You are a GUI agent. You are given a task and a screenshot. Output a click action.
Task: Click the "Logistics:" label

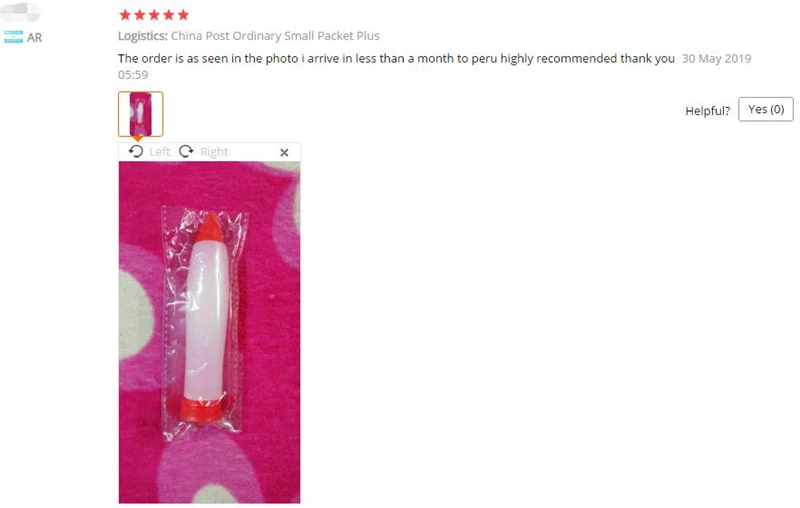tap(142, 36)
